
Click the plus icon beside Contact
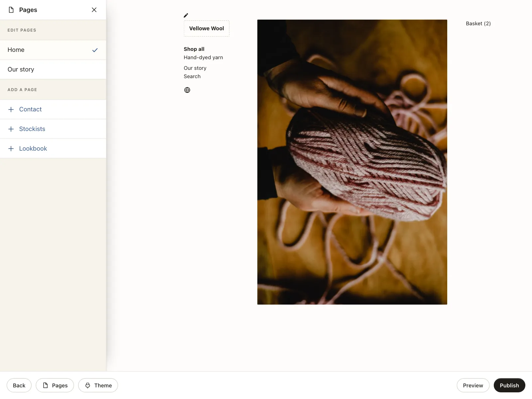click(x=11, y=109)
